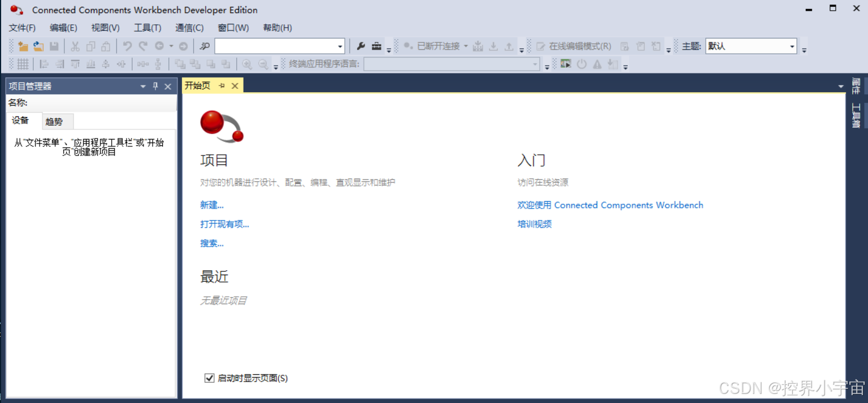Click the toolbox briefcase icon
The width and height of the screenshot is (868, 403).
[x=376, y=46]
